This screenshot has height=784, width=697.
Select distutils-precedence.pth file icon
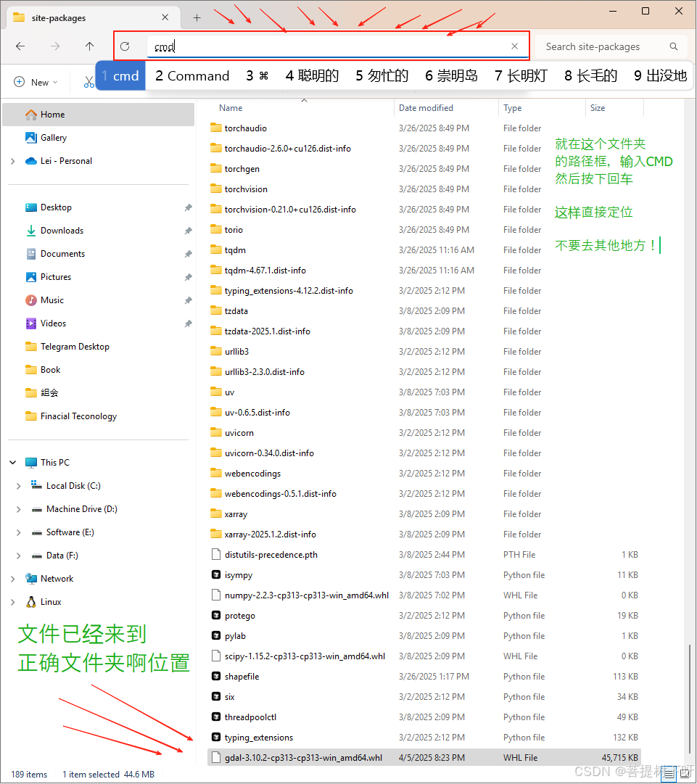tap(216, 555)
